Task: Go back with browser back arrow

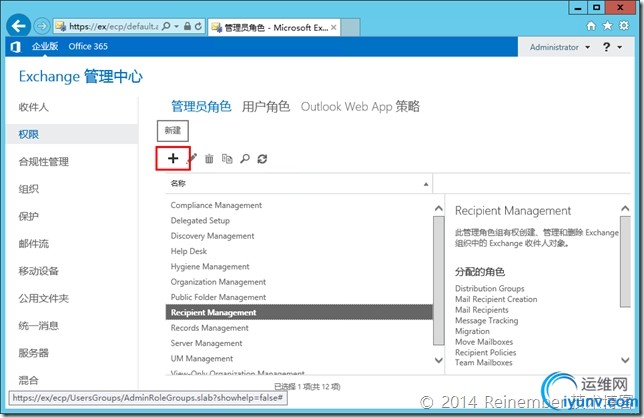Action: tap(18, 26)
